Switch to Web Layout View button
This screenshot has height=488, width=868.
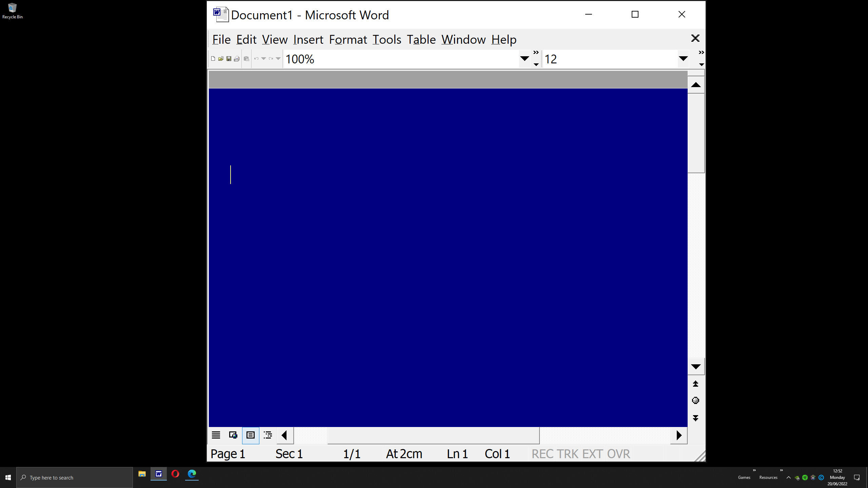pyautogui.click(x=233, y=435)
